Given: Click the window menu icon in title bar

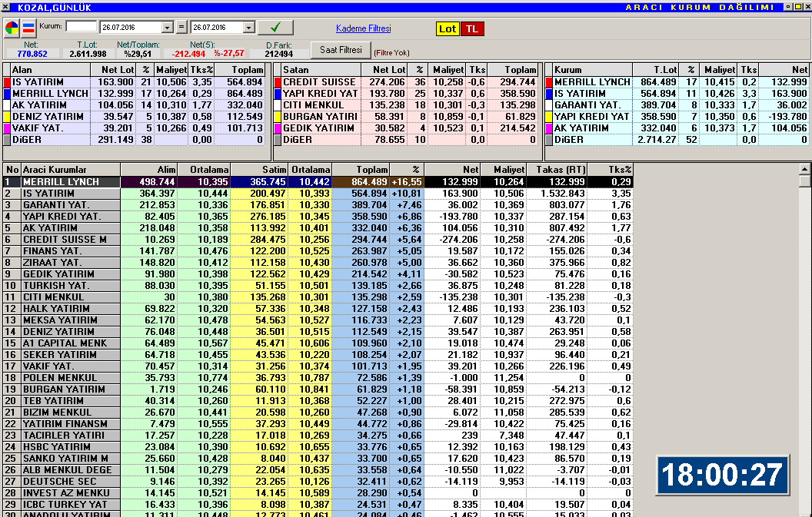Looking at the screenshot, I should (7, 7).
